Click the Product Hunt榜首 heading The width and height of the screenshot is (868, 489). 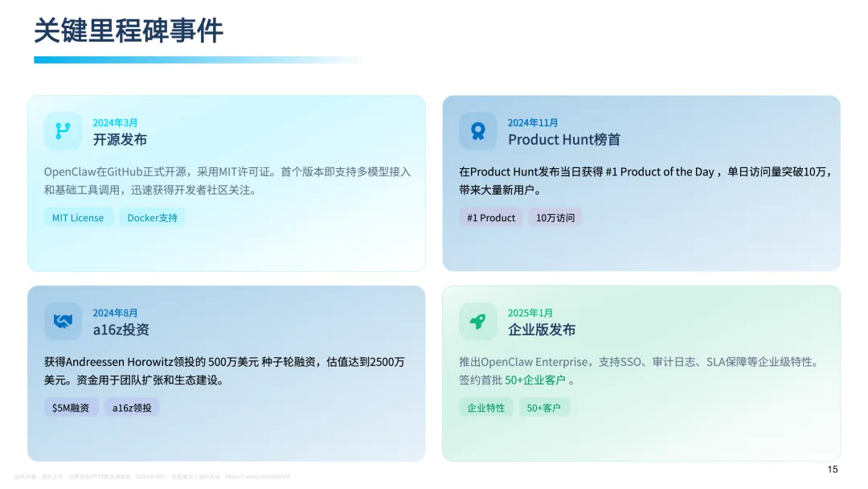pyautogui.click(x=564, y=140)
